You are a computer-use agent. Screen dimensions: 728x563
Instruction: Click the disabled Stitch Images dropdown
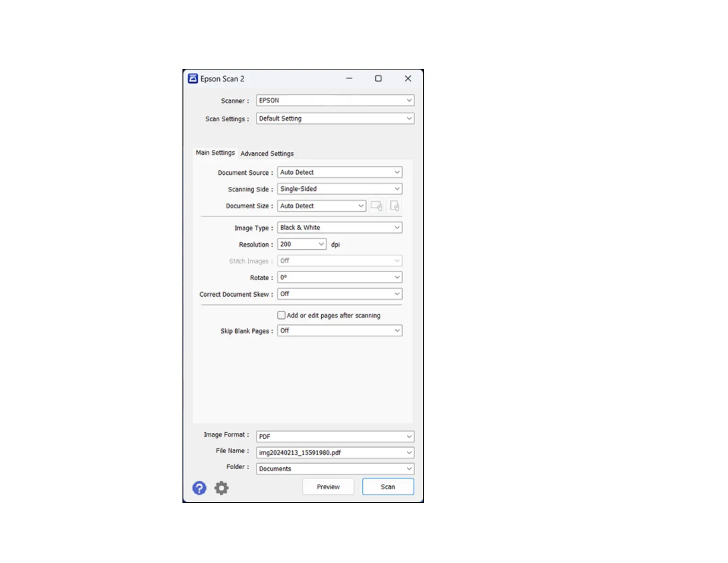(x=340, y=260)
